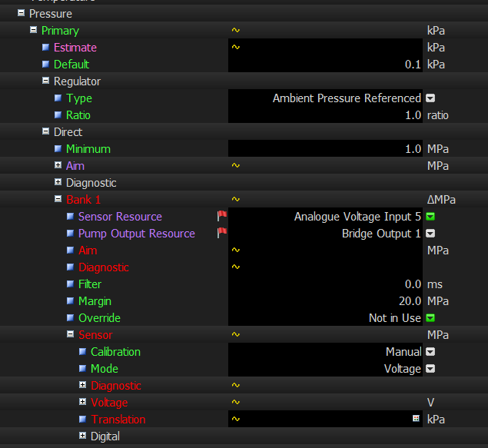Screen dimensions: 488x448
Task: Expand the Digital node
Action: click(82, 436)
